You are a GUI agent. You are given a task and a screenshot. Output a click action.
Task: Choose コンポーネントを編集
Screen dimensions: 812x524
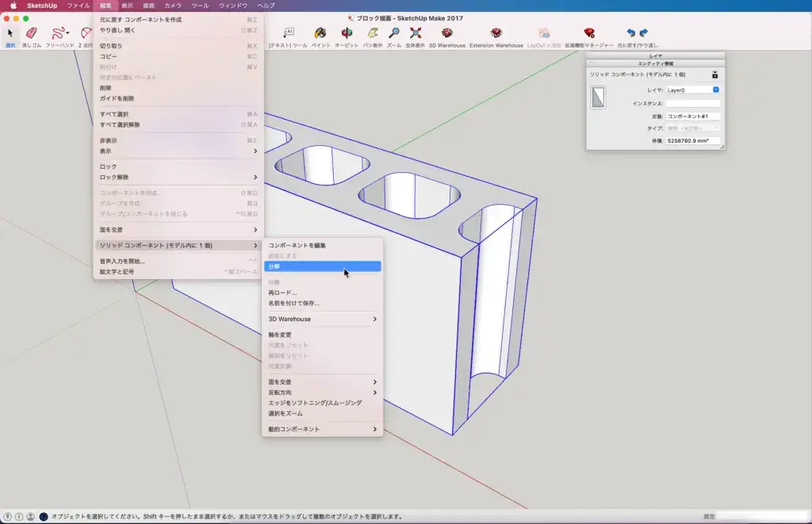[322, 246]
